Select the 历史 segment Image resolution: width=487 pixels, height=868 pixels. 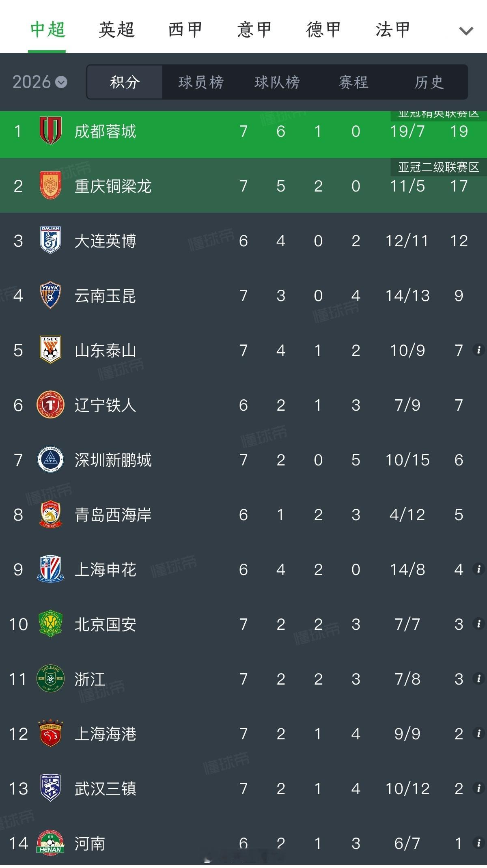429,82
